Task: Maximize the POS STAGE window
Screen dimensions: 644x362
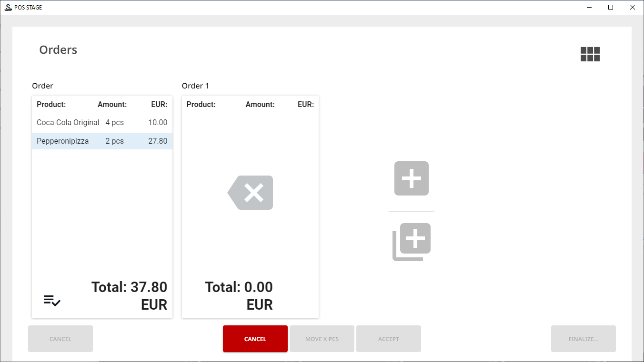Action: 611,7
